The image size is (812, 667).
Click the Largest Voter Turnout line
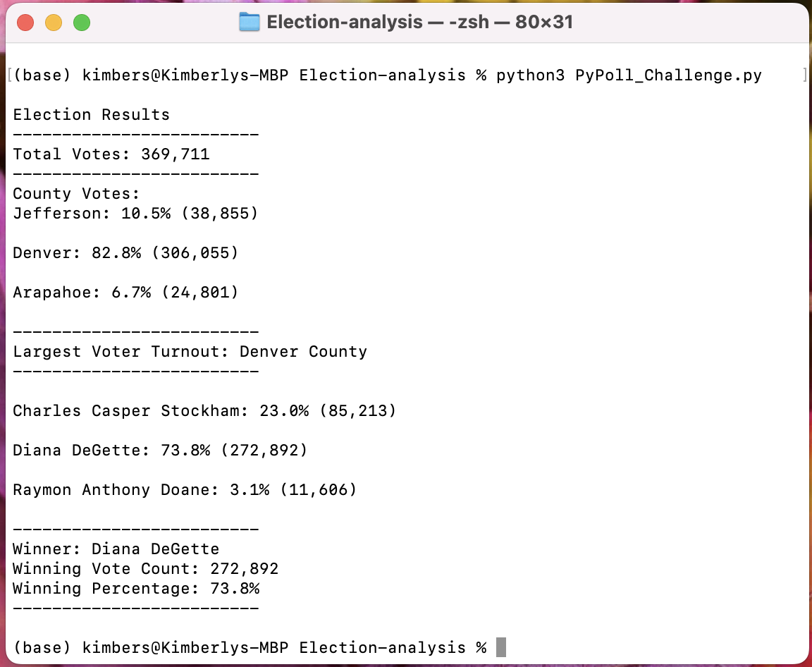click(190, 351)
